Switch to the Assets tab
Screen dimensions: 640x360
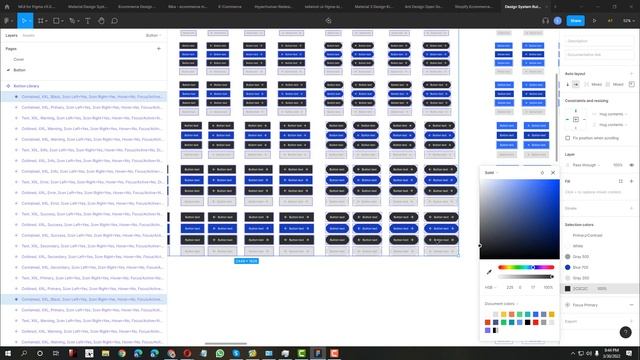pyautogui.click(x=29, y=36)
